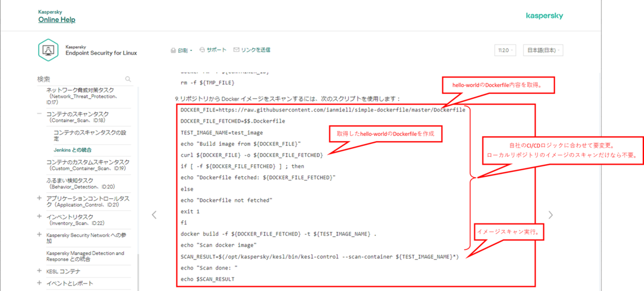The height and width of the screenshot is (291, 644).
Task: Click the support headset icon
Action: 202,50
